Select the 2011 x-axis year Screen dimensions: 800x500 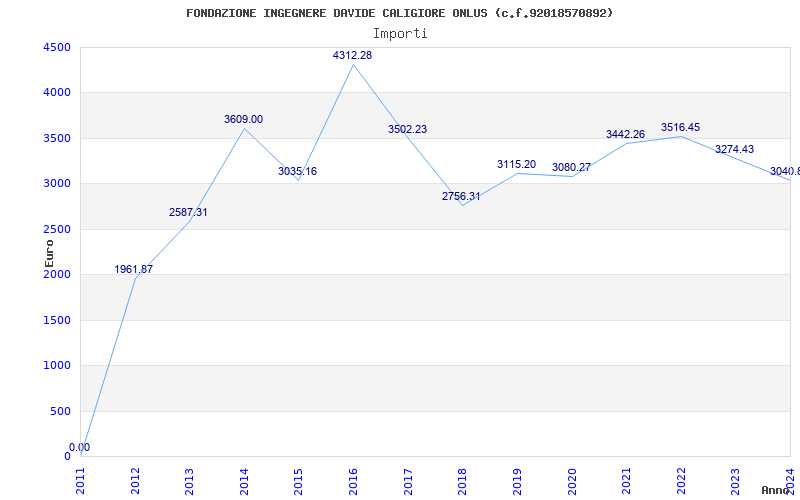pyautogui.click(x=81, y=481)
